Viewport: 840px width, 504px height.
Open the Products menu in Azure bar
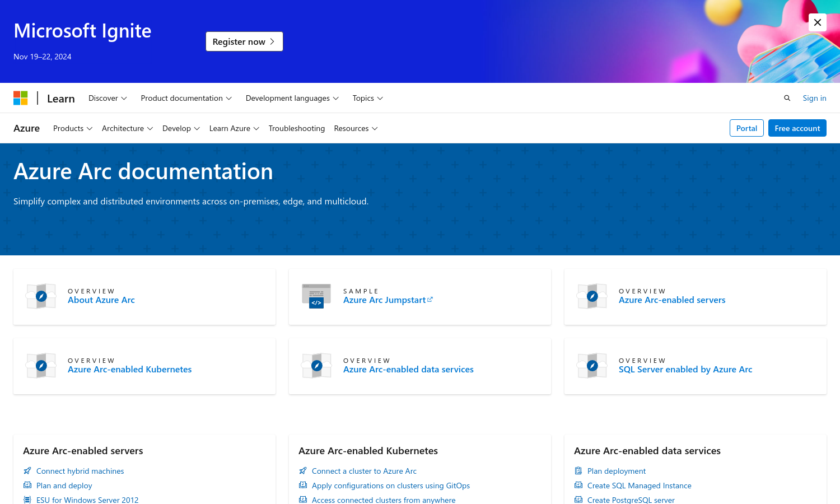pos(73,128)
